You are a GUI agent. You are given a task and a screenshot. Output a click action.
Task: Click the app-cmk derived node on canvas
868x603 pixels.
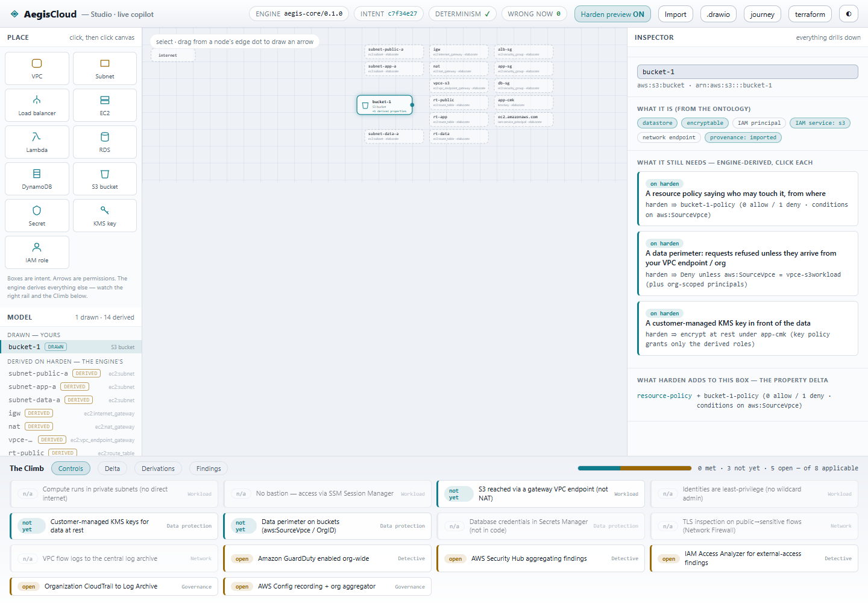pos(524,103)
